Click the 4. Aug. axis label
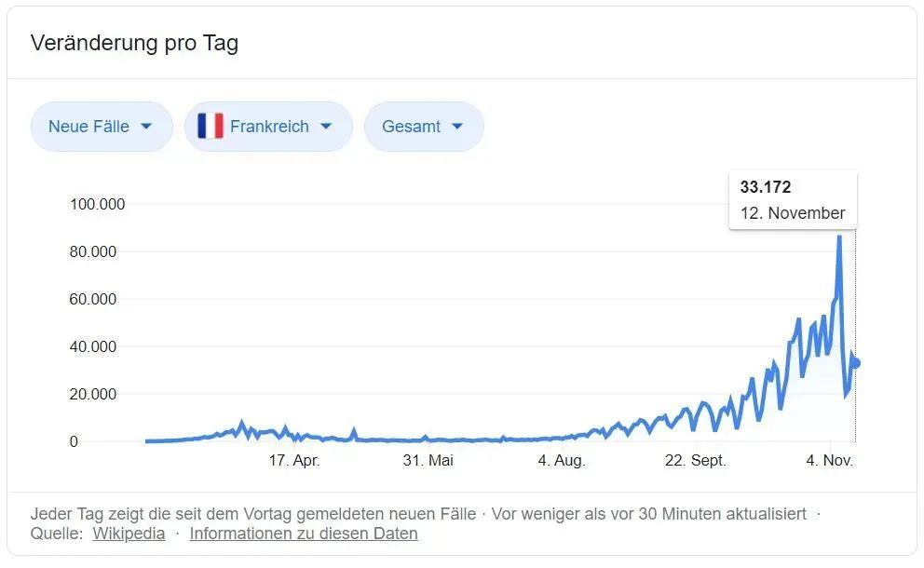Image resolution: width=924 pixels, height=568 pixels. [562, 460]
